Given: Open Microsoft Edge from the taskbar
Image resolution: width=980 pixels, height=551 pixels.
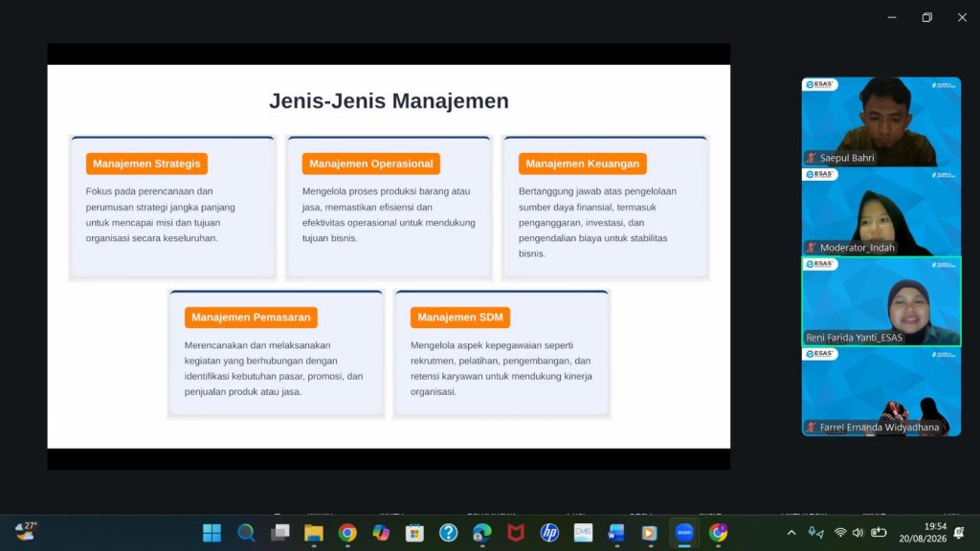Looking at the screenshot, I should click(x=482, y=533).
